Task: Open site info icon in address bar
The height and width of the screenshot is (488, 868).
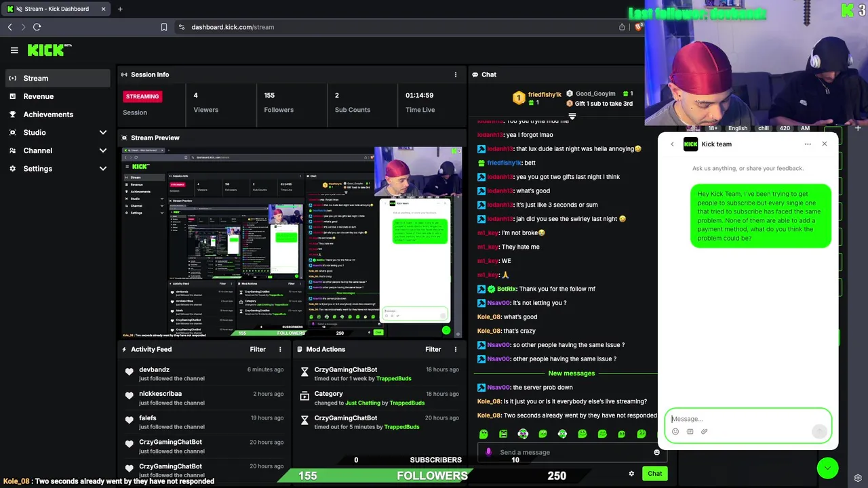Action: [181, 27]
